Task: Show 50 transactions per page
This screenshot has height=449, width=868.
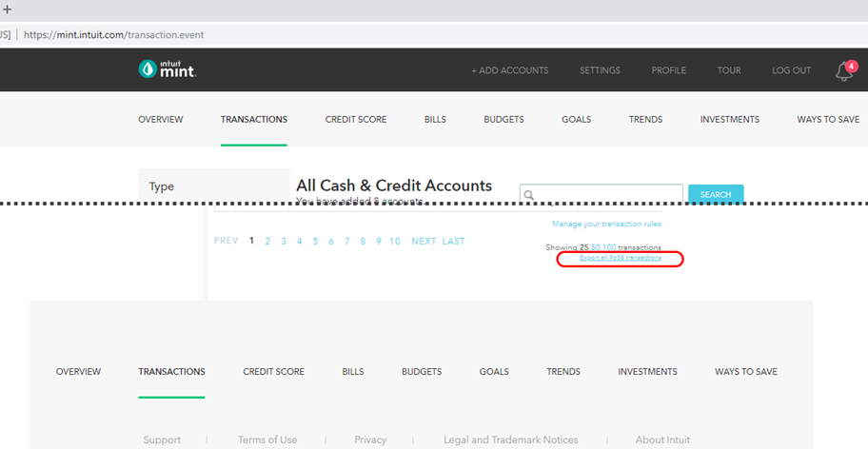Action: pos(596,247)
